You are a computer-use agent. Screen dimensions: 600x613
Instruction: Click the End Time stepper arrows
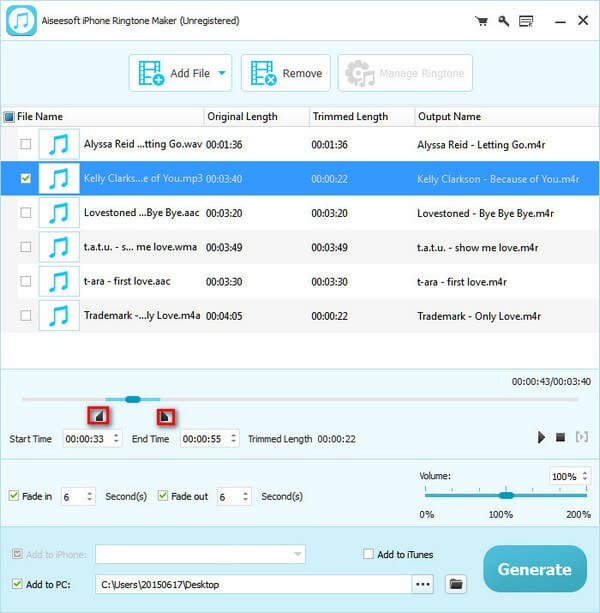click(233, 438)
